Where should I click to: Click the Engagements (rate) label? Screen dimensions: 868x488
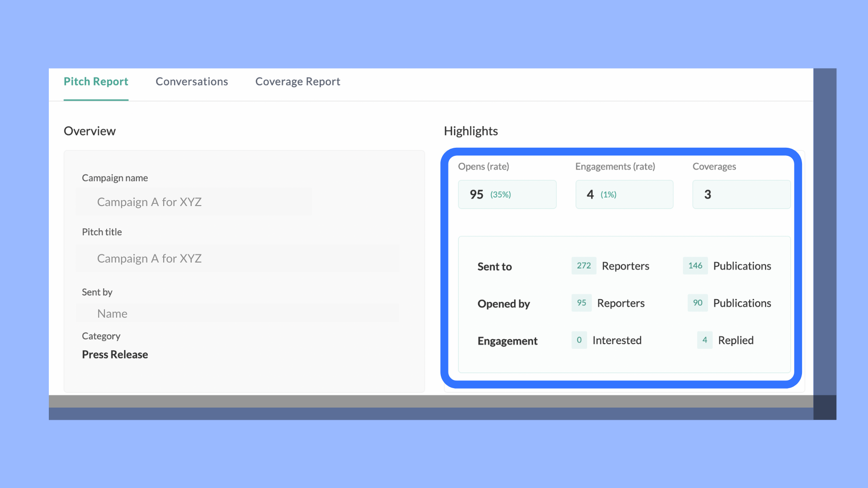pyautogui.click(x=615, y=167)
